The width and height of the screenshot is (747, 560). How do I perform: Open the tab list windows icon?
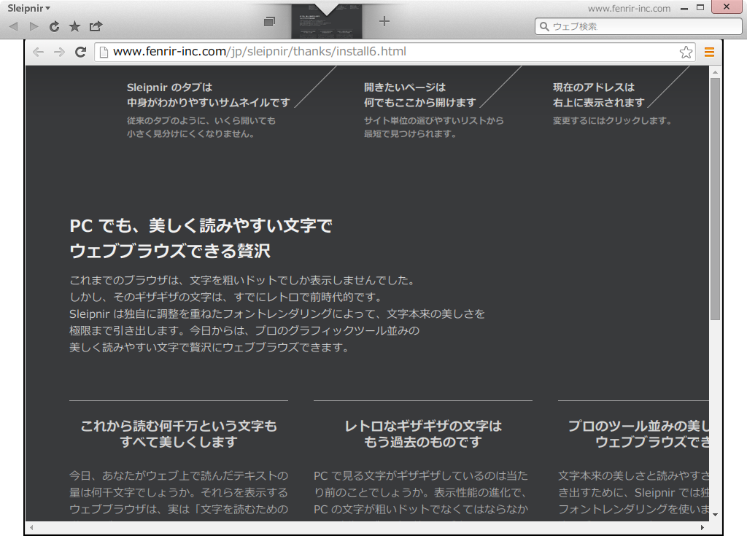tap(270, 21)
